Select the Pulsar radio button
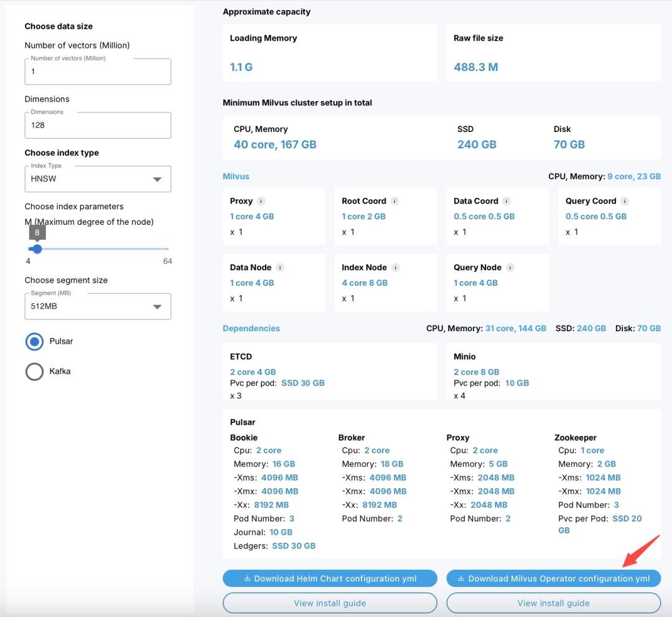The image size is (672, 617). click(x=34, y=342)
